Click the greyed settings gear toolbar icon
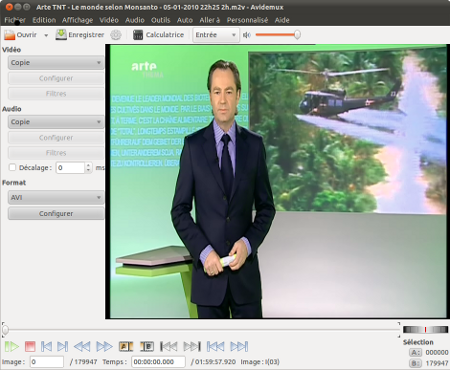Image resolution: width=450 pixels, height=370 pixels. tap(116, 35)
